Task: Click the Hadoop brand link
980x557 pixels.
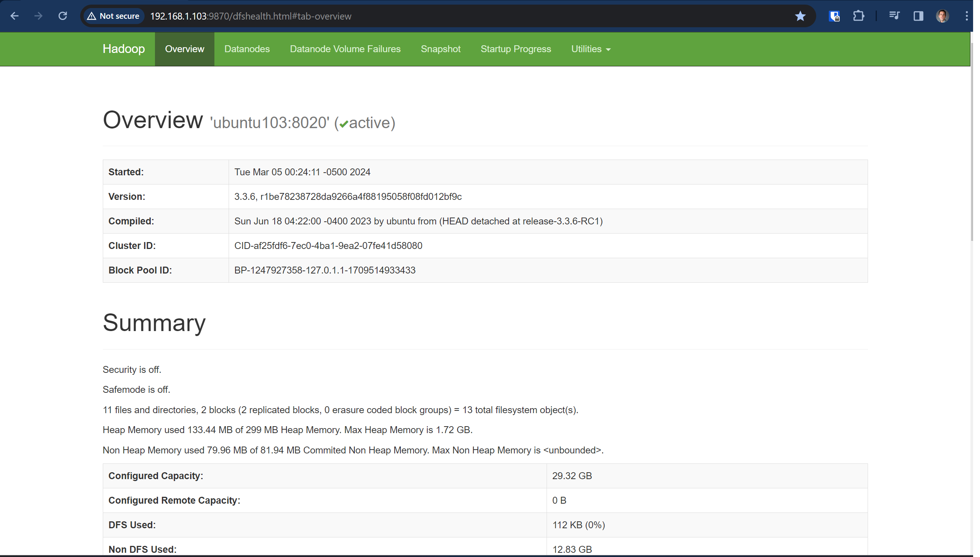Action: (124, 49)
